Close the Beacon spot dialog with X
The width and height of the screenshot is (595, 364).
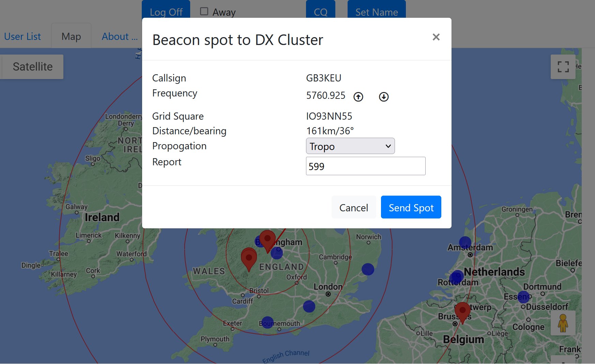[436, 37]
